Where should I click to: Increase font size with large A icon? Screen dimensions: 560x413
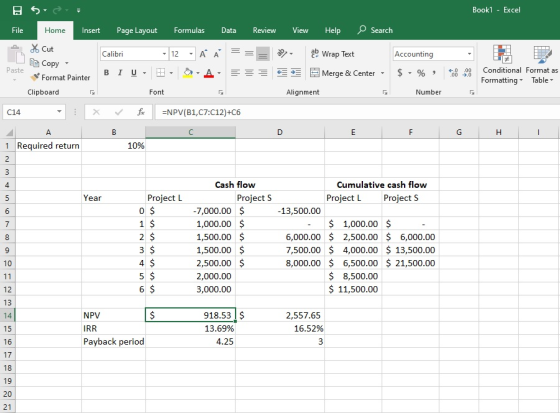203,54
